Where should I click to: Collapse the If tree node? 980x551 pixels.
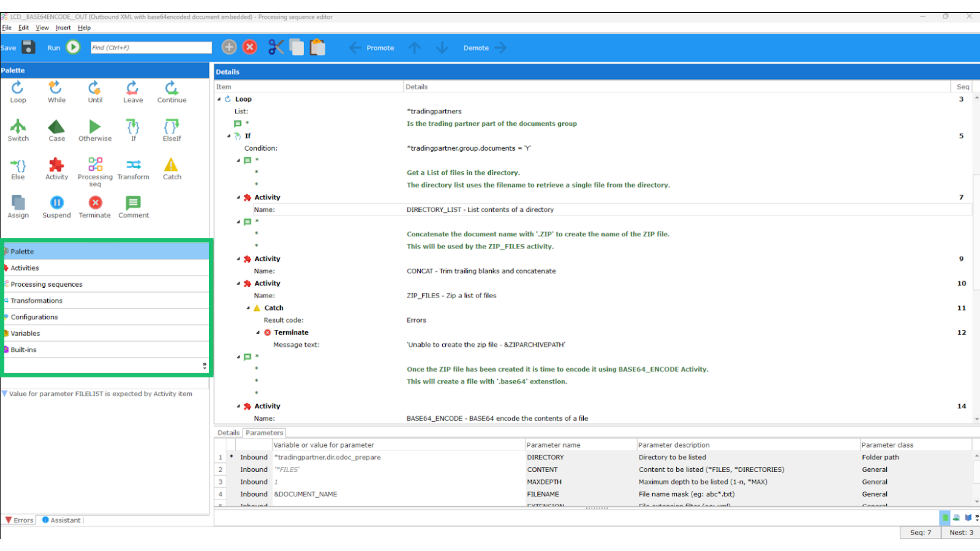[229, 136]
